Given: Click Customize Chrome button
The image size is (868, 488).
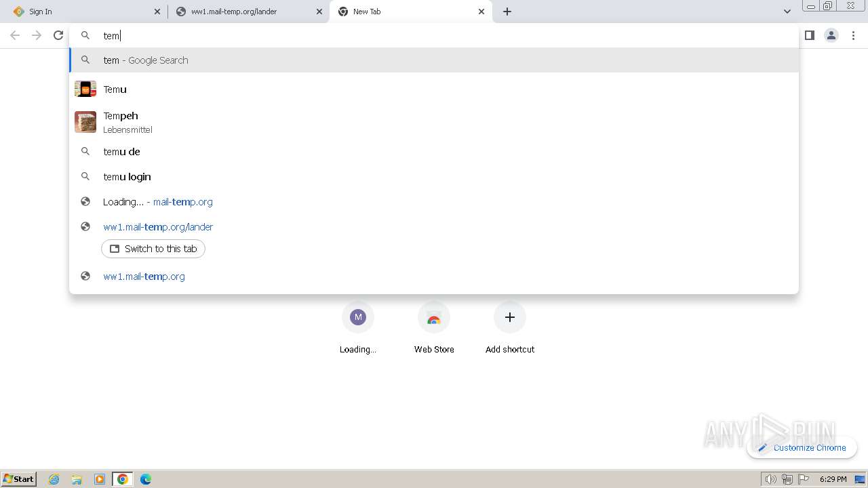Looking at the screenshot, I should 802,447.
